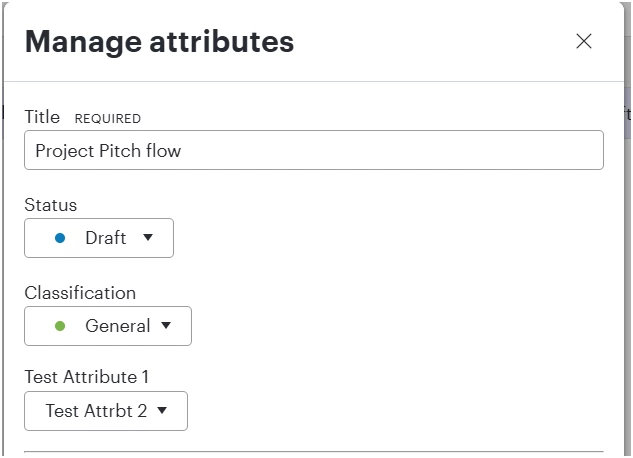This screenshot has width=633, height=458.
Task: Select the General text in Classification
Action: [117, 326]
